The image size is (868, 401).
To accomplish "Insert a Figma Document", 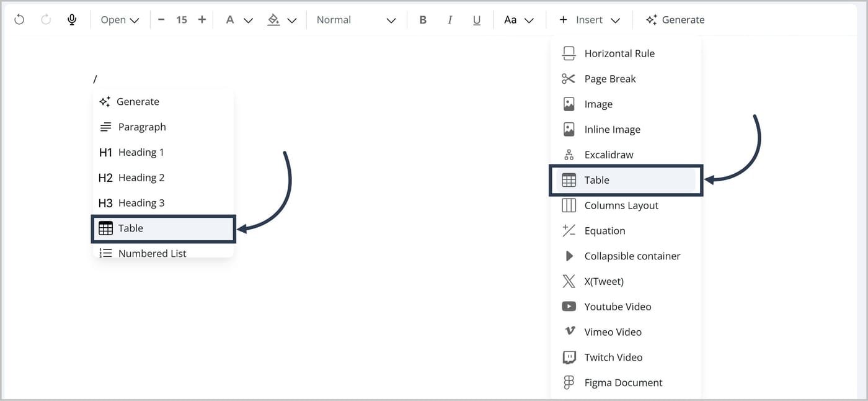I will click(626, 383).
